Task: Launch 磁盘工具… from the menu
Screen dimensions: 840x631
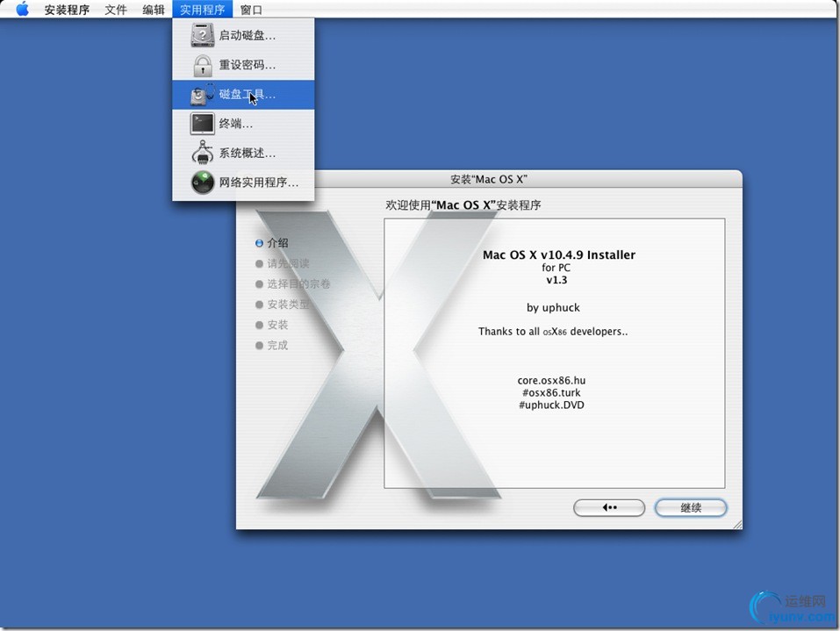Action: tap(243, 95)
